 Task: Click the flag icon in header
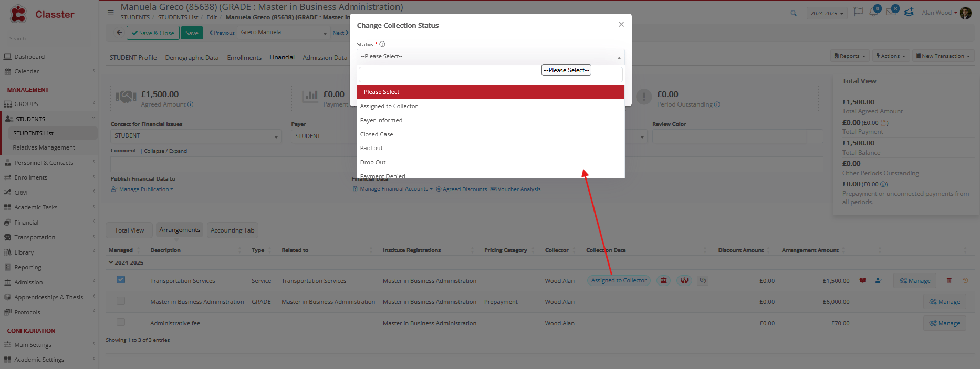(858, 12)
